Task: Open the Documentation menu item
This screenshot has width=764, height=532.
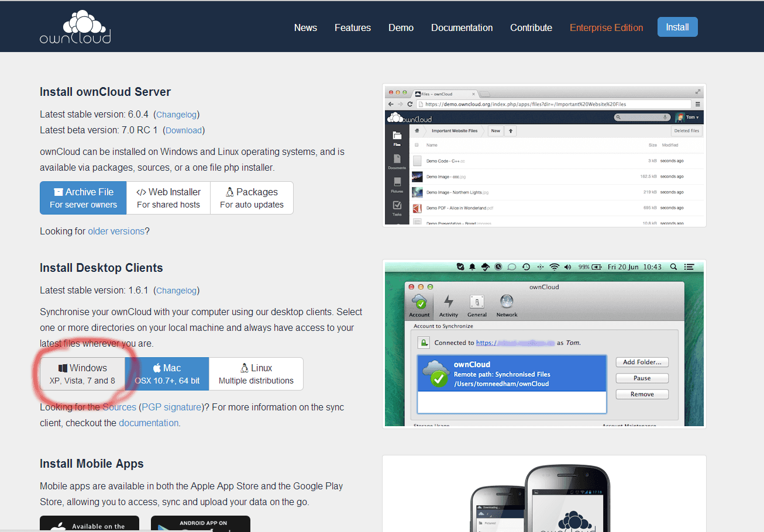Action: tap(462, 27)
